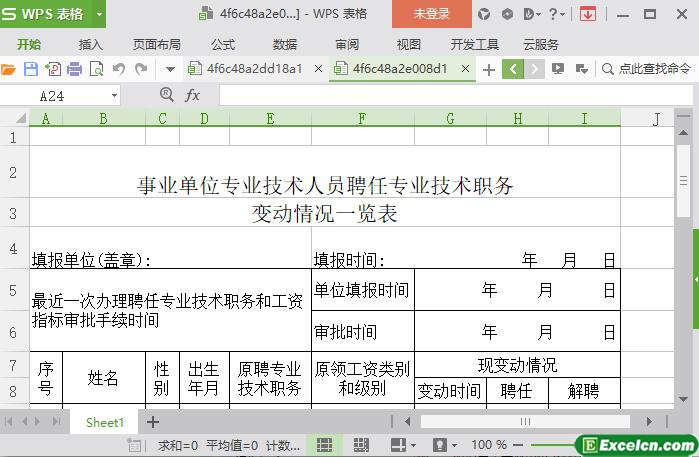
Task: Click the Undo arrow icon
Action: pyautogui.click(x=119, y=69)
